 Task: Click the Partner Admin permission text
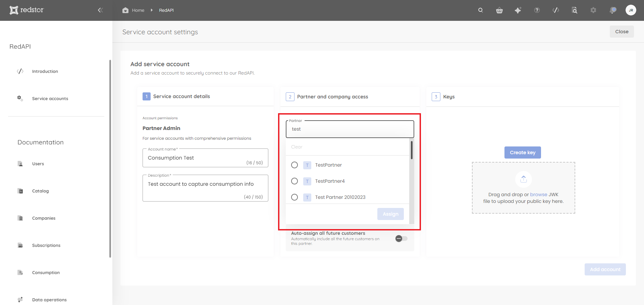coord(161,128)
